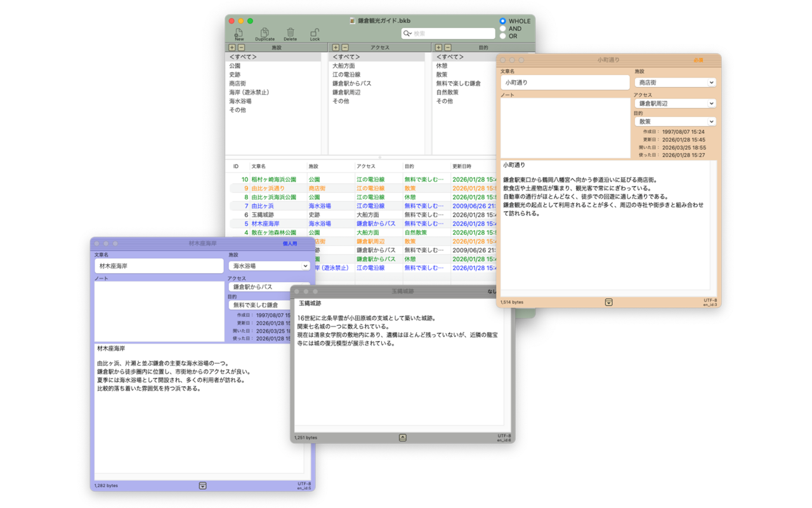The image size is (812, 508).
Task: Click the collapse icon at bottom of 小町通り window
Action: pos(608,302)
